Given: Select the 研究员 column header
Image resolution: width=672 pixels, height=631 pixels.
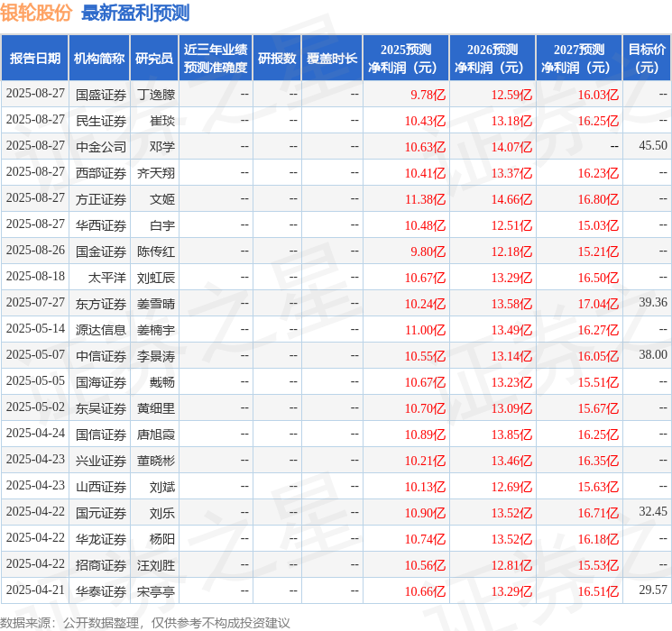Looking at the screenshot, I should click(154, 59).
